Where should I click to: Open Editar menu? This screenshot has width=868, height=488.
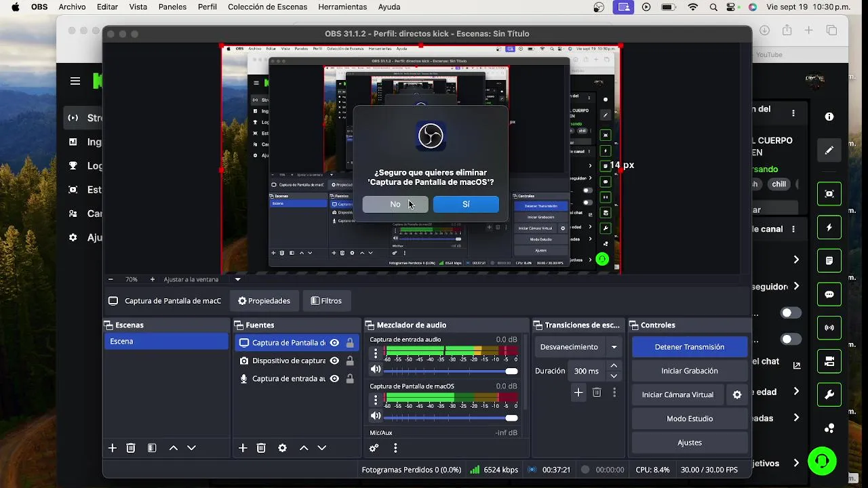click(107, 7)
